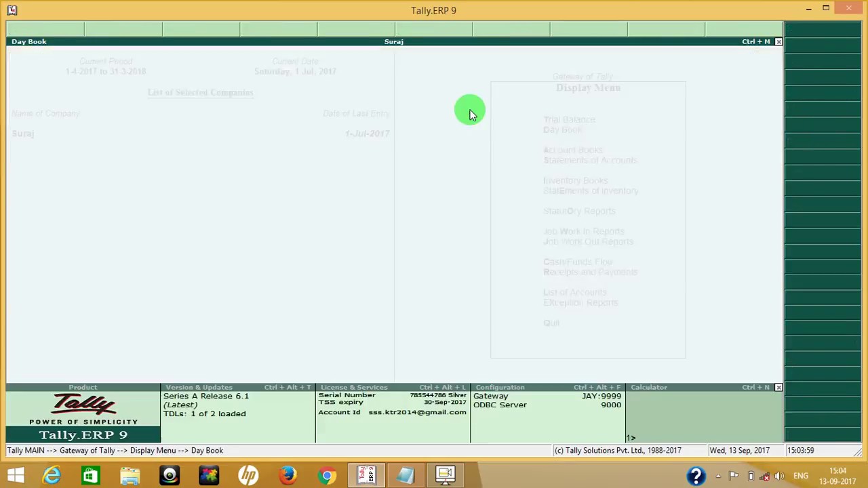Click the Ctrl + M shortcut label
Image resolution: width=868 pixels, height=488 pixels.
[x=756, y=42]
